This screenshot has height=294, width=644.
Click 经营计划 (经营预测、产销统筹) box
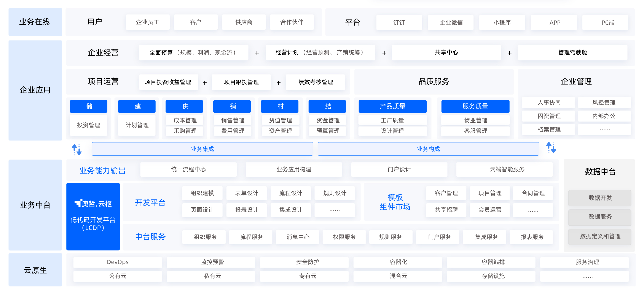coord(320,52)
